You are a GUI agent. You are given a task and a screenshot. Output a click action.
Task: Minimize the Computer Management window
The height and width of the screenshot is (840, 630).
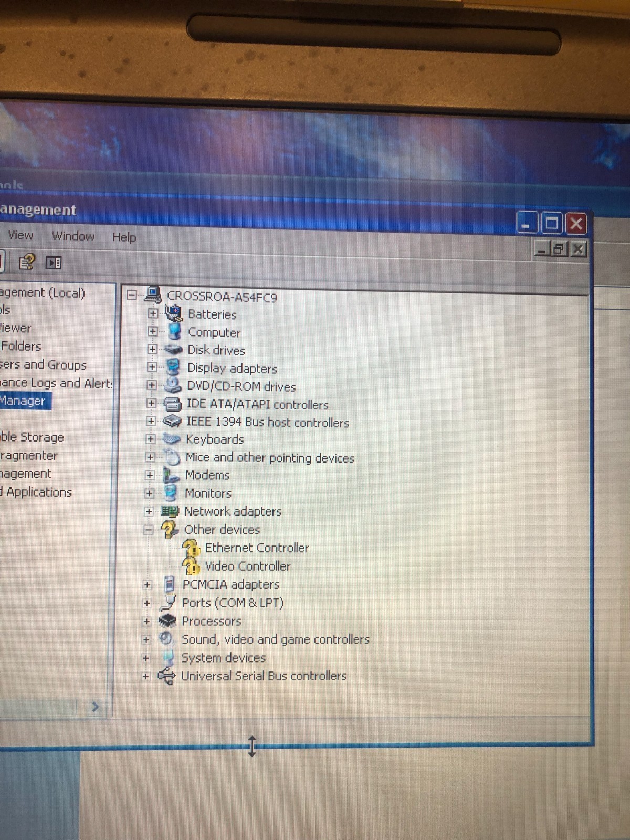click(x=527, y=223)
